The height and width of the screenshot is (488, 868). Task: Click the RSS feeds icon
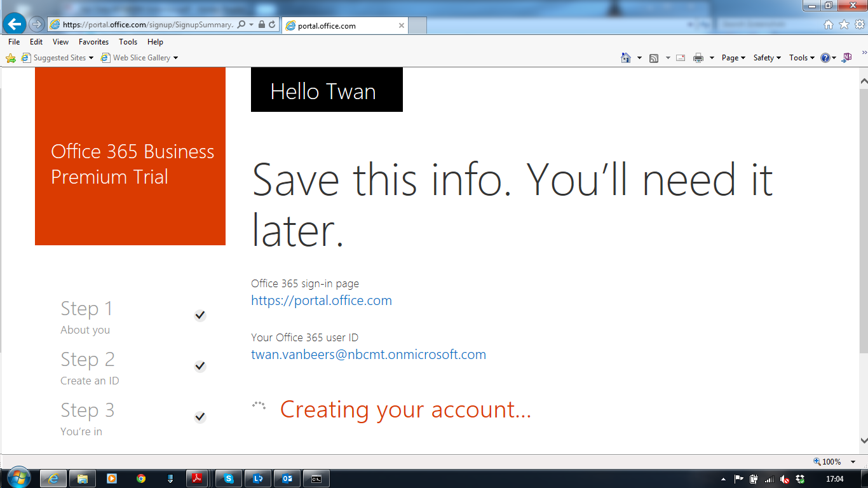[654, 58]
